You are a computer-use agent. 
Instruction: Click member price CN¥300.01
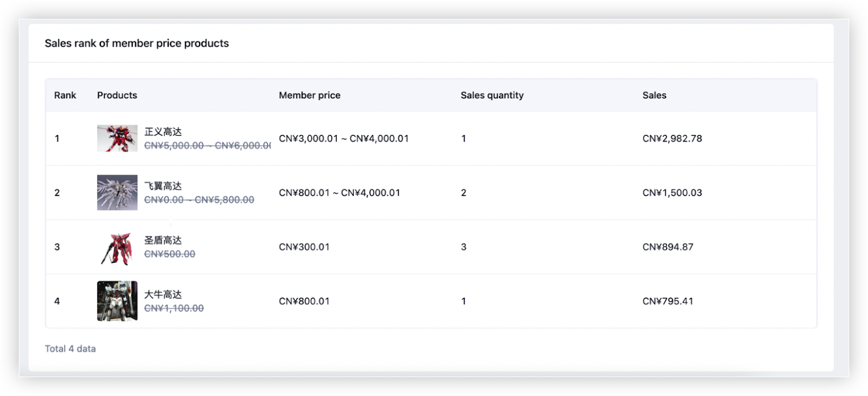pyautogui.click(x=304, y=247)
